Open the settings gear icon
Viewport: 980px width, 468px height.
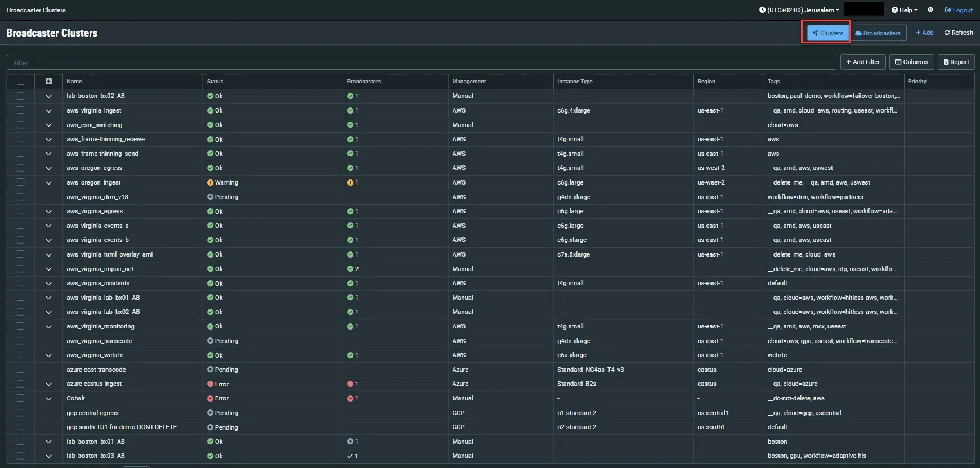point(930,10)
